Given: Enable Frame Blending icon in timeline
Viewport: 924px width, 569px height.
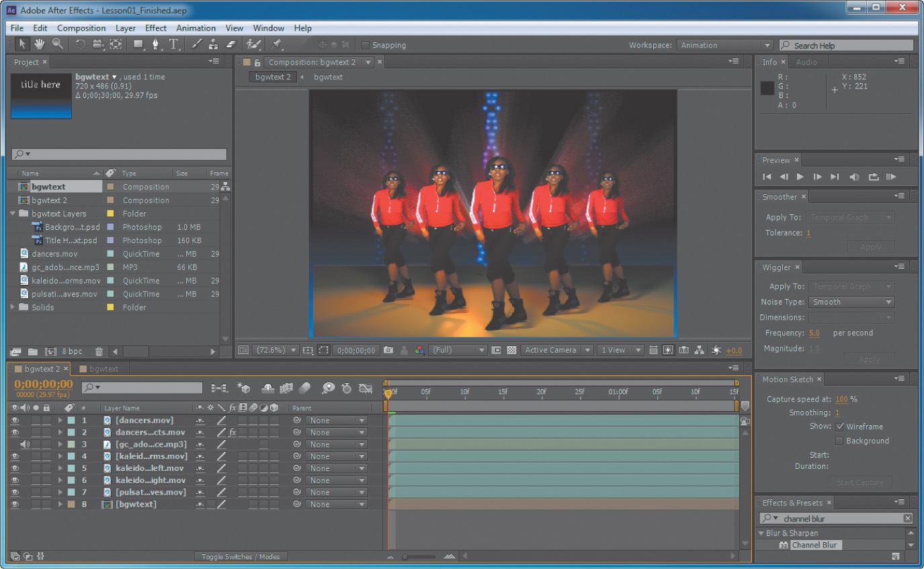Looking at the screenshot, I should coord(287,388).
